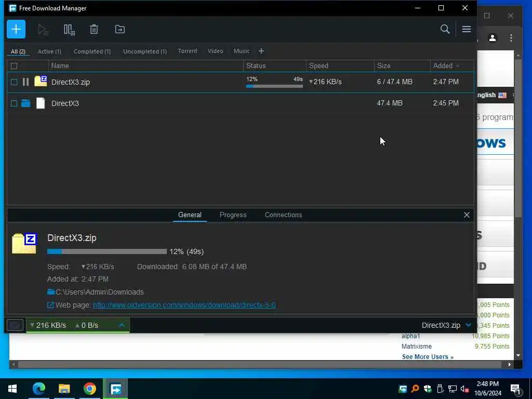This screenshot has height=399, width=532.
Task: Click the 47.4 MB size of the DirectX3 row
Action: click(x=390, y=103)
